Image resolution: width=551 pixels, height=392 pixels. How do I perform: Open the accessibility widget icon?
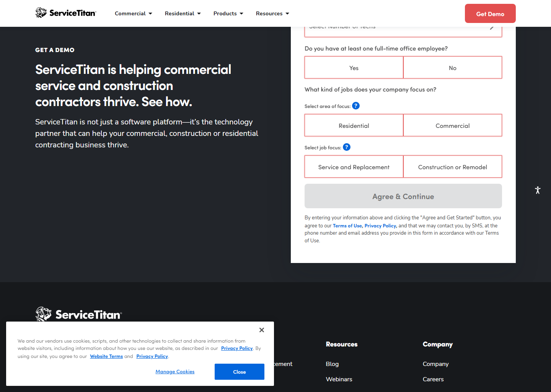click(x=538, y=190)
